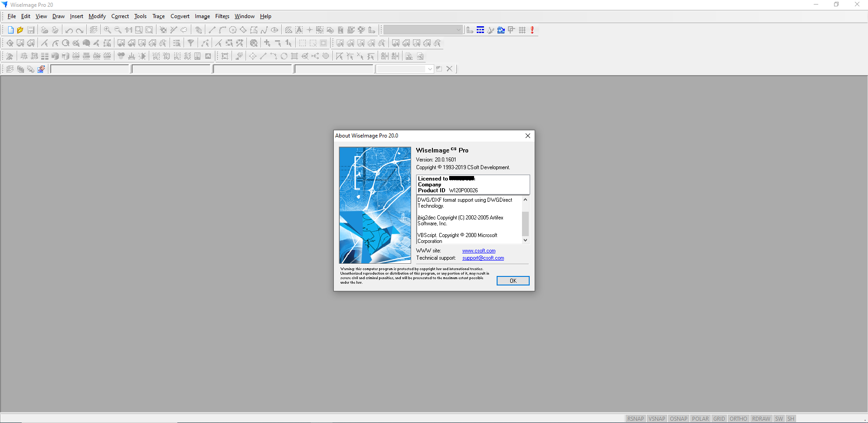
Task: Click the Zoom Out magnifier icon
Action: (x=118, y=30)
